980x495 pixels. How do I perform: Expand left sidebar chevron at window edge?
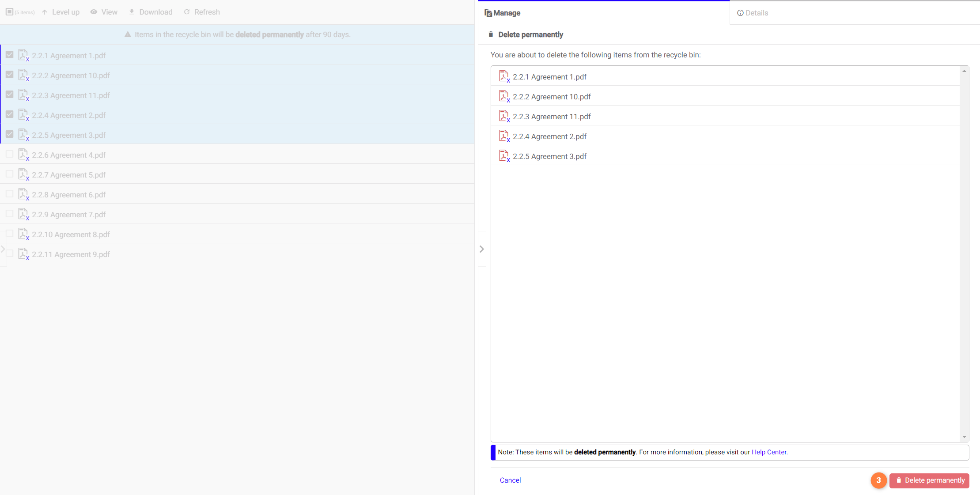3,249
